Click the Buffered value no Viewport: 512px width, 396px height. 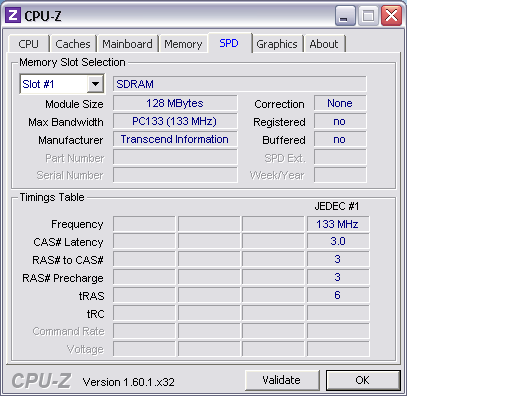coord(340,139)
